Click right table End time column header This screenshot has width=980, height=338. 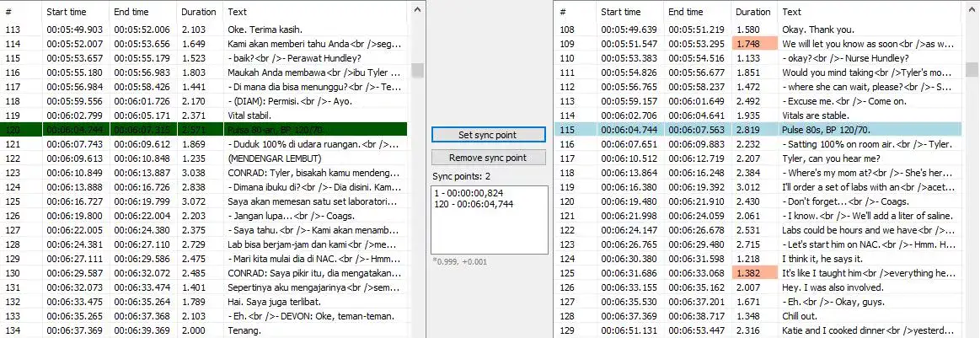point(698,12)
